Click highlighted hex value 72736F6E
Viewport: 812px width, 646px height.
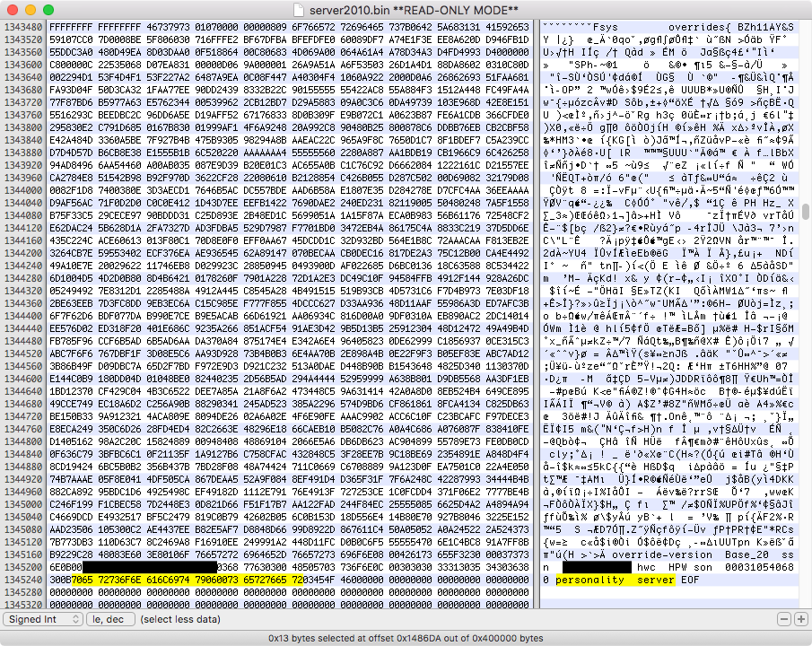click(x=119, y=580)
